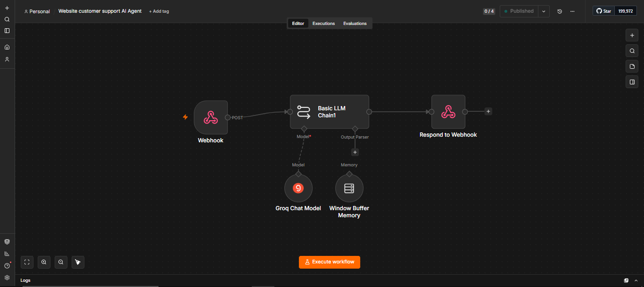Select the Webhook trigger node
Viewport: 644px width, 287px height.
211,117
